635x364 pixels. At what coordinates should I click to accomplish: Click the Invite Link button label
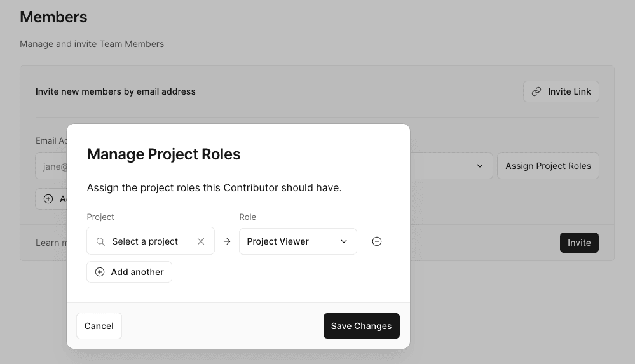point(570,91)
